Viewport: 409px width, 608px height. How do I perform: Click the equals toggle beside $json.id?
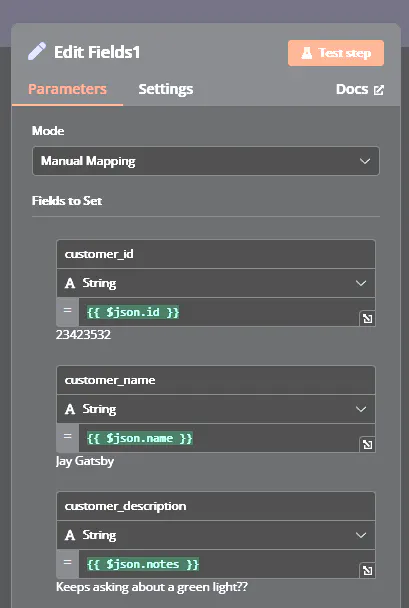[67, 311]
